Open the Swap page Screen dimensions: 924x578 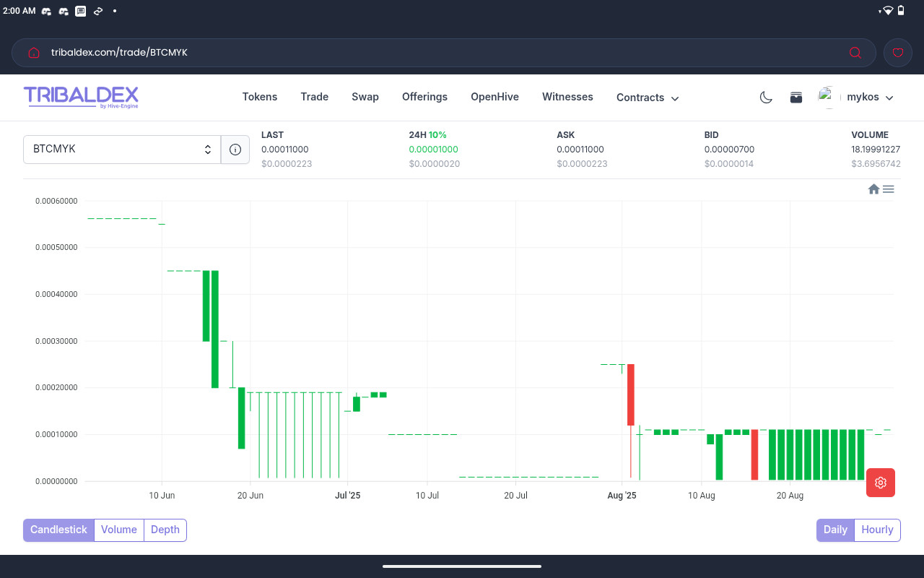(x=365, y=97)
